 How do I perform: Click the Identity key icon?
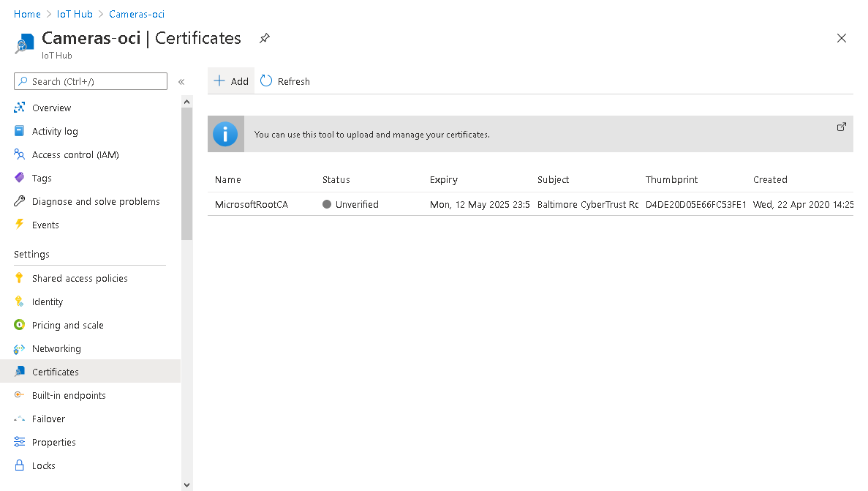click(19, 301)
